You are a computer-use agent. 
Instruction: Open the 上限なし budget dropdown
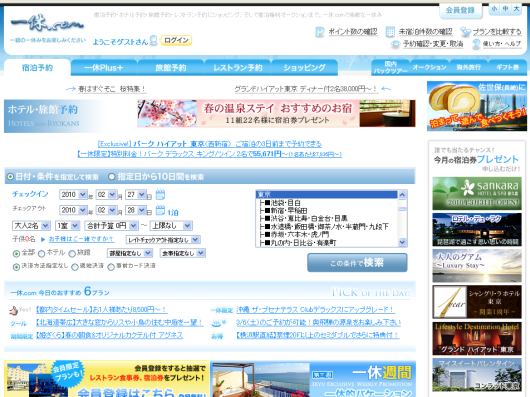tap(171, 225)
